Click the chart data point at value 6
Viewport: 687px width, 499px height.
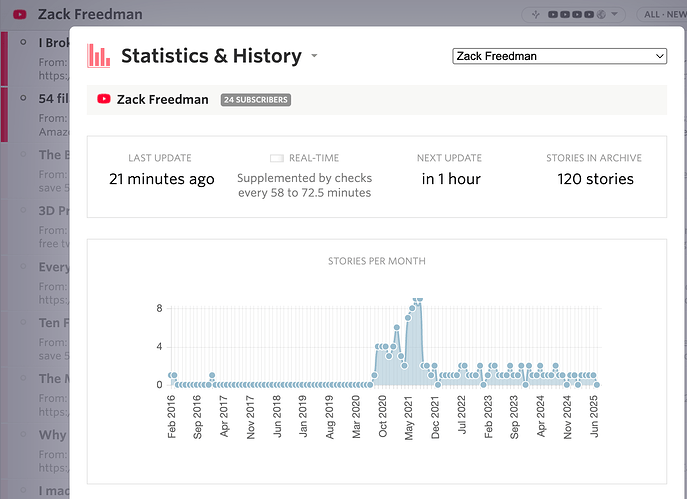[x=397, y=327]
